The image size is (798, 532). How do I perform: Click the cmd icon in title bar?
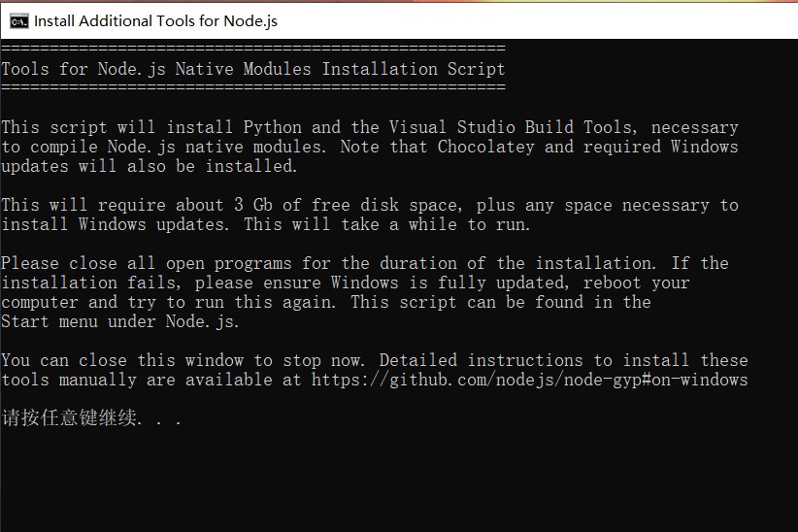[18, 19]
